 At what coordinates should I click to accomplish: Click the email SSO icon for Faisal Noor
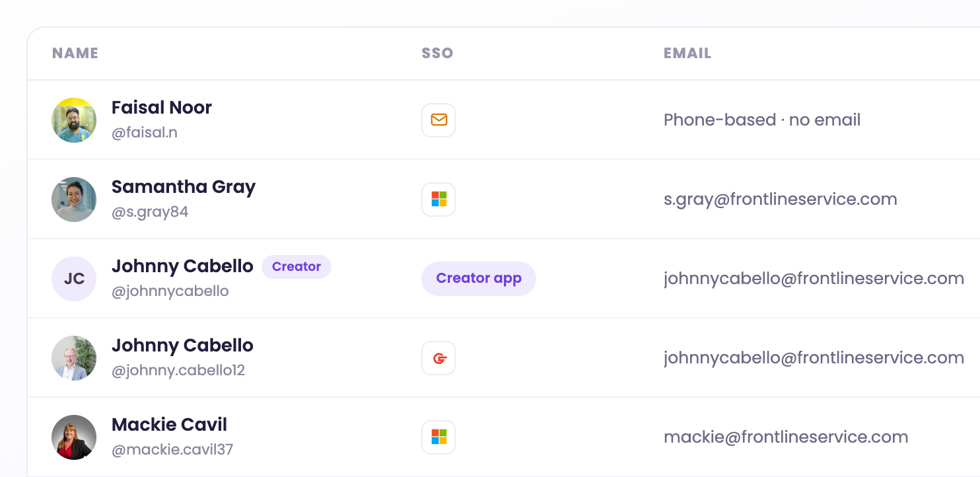coord(438,120)
